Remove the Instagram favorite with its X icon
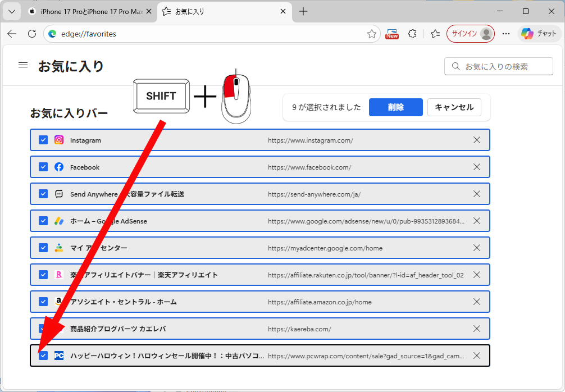 [477, 140]
